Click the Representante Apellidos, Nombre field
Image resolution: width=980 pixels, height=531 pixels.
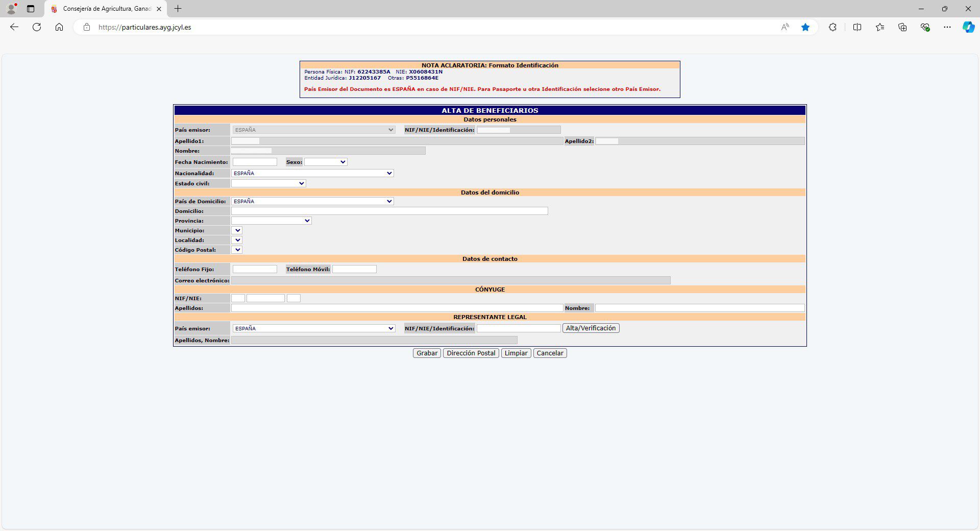[374, 340]
